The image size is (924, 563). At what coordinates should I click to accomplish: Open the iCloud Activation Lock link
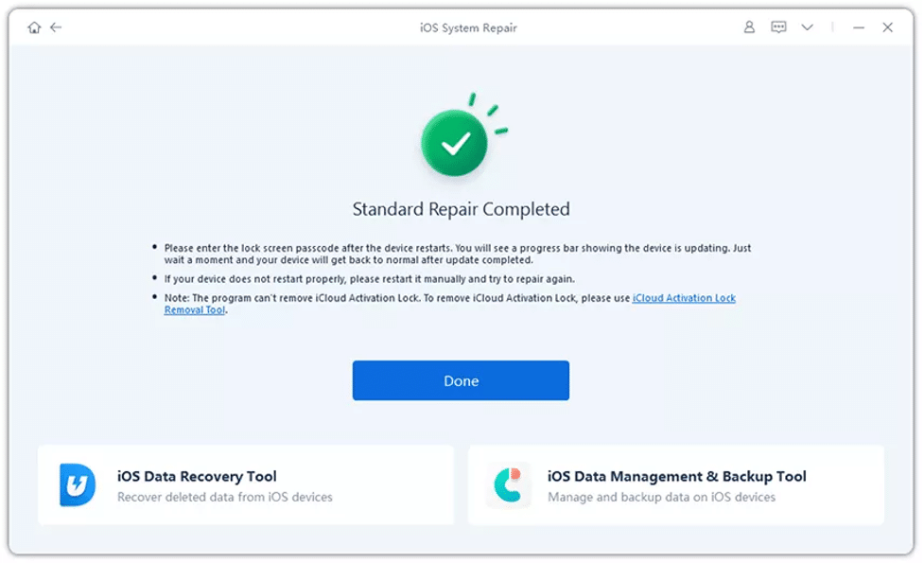684,298
